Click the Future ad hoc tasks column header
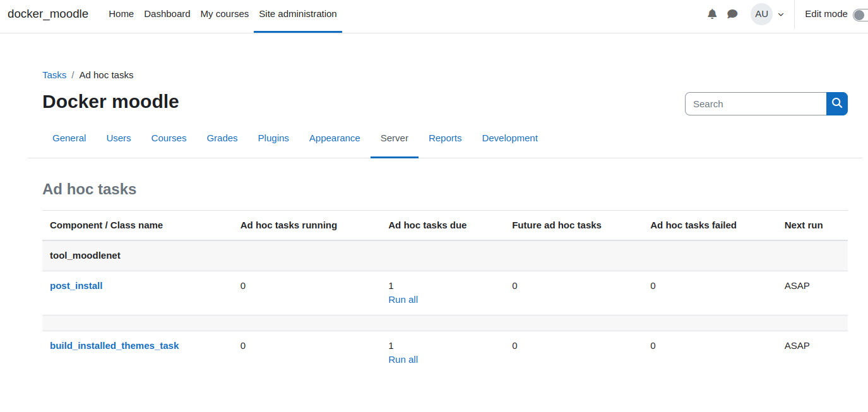 (x=556, y=225)
